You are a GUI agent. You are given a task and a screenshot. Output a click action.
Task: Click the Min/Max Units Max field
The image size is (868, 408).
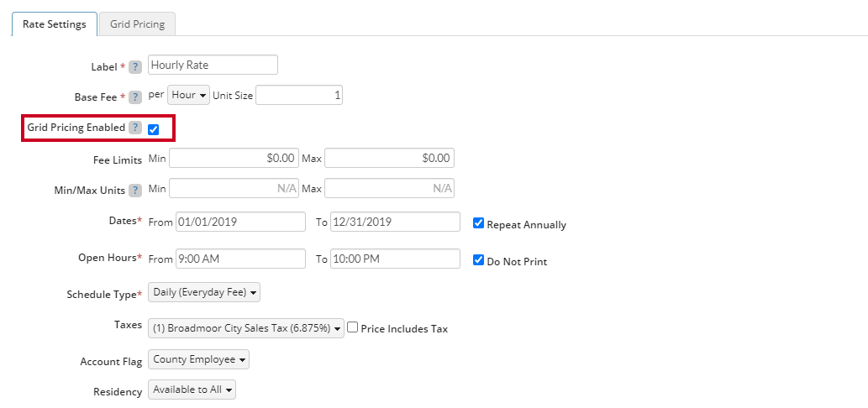tap(390, 188)
